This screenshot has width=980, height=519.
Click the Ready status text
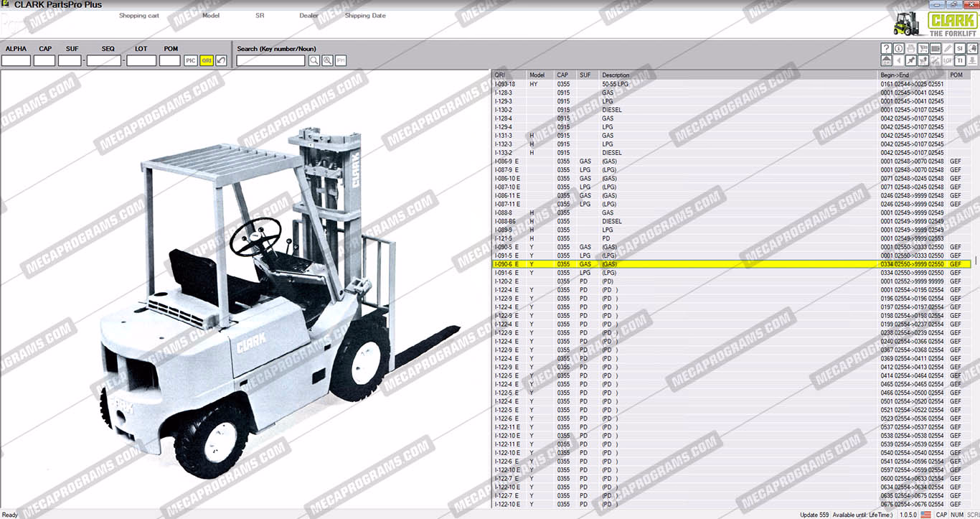[x=10, y=515]
